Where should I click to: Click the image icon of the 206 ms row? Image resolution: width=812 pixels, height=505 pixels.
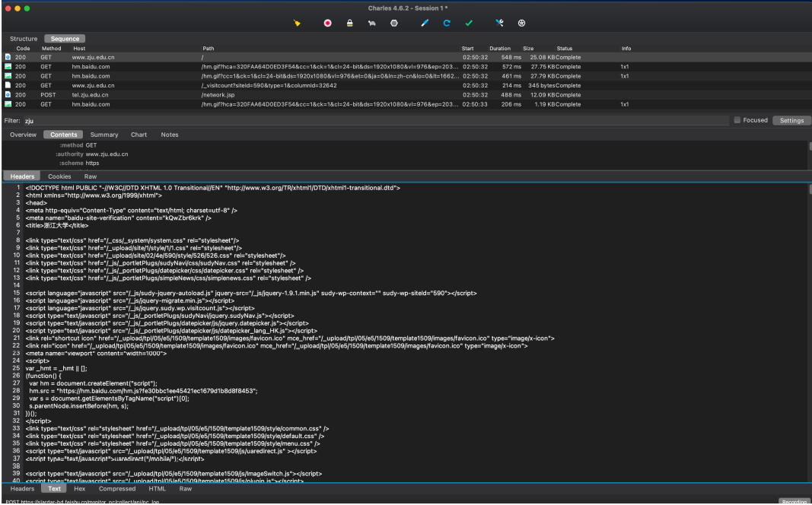point(8,104)
